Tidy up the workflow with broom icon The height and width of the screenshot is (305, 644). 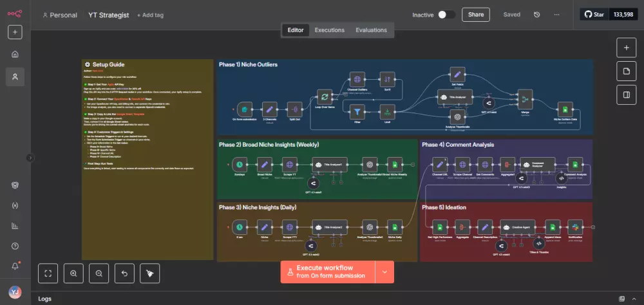150,273
